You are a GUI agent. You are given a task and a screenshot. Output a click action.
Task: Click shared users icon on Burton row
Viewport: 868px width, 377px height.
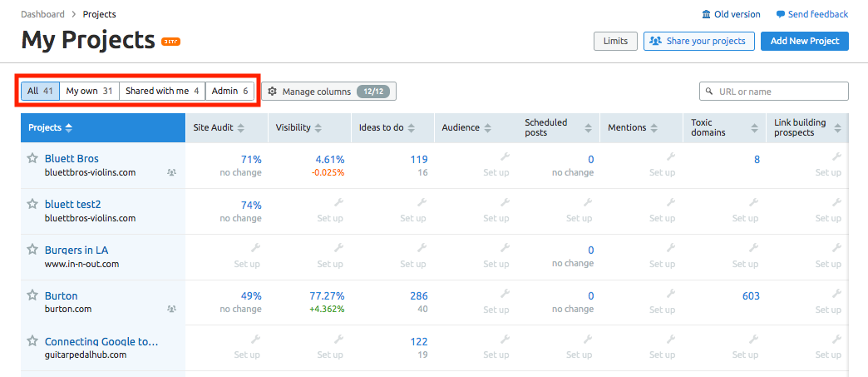[171, 309]
